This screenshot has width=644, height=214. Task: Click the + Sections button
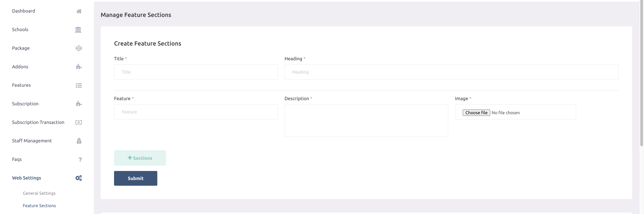(140, 158)
